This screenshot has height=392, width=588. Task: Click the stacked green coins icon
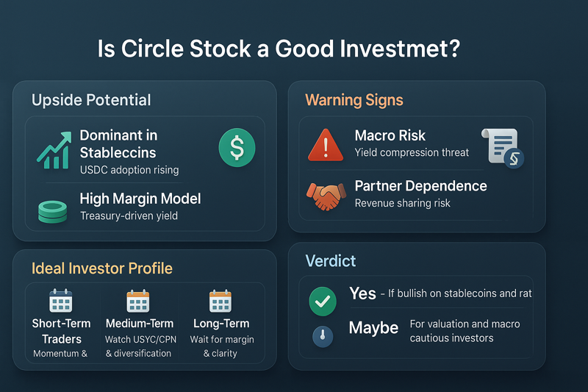[52, 212]
